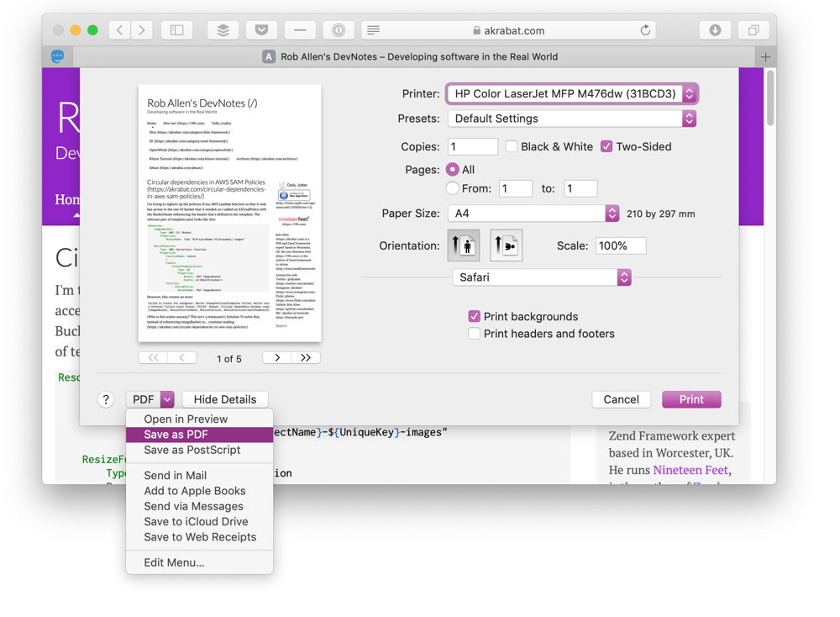Add a new tab with plus icon
Image resolution: width=840 pixels, height=617 pixels.
tap(765, 57)
